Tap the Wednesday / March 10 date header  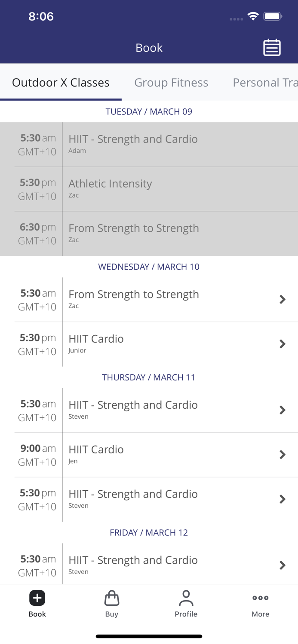(149, 267)
